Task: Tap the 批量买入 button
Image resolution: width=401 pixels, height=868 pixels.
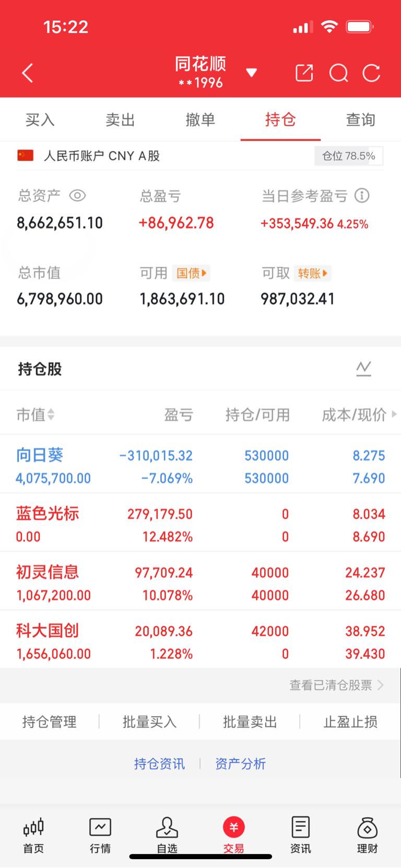Action: coord(150,722)
